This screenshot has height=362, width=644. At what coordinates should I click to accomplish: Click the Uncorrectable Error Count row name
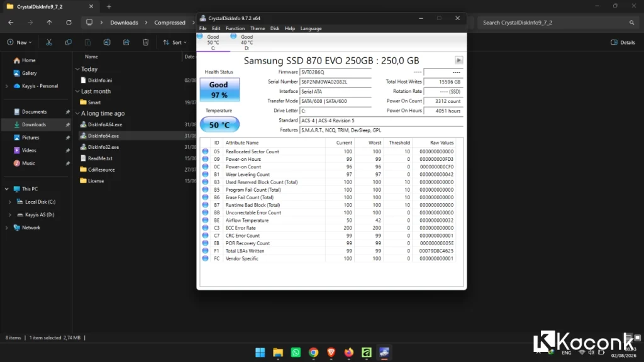tap(253, 212)
